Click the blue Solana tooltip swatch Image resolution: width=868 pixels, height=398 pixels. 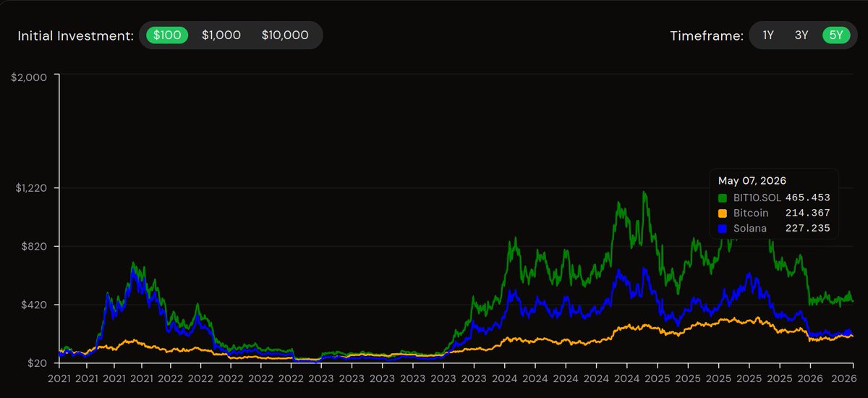[x=723, y=228]
